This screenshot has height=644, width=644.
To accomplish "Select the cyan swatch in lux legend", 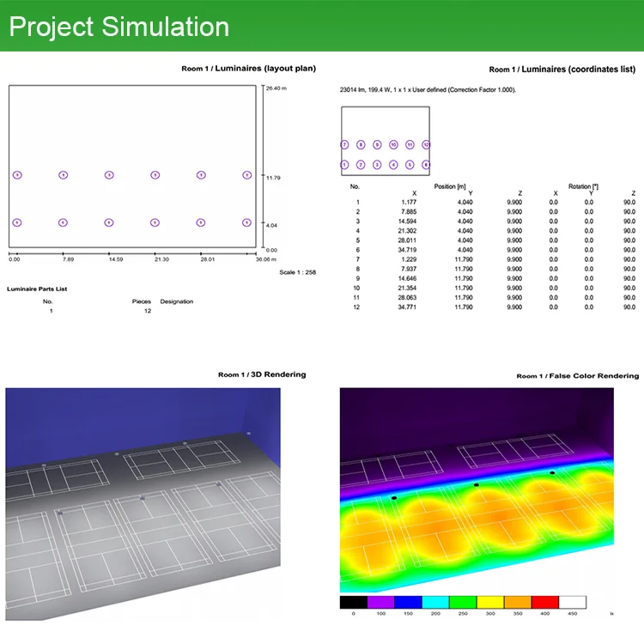I will 435,602.
